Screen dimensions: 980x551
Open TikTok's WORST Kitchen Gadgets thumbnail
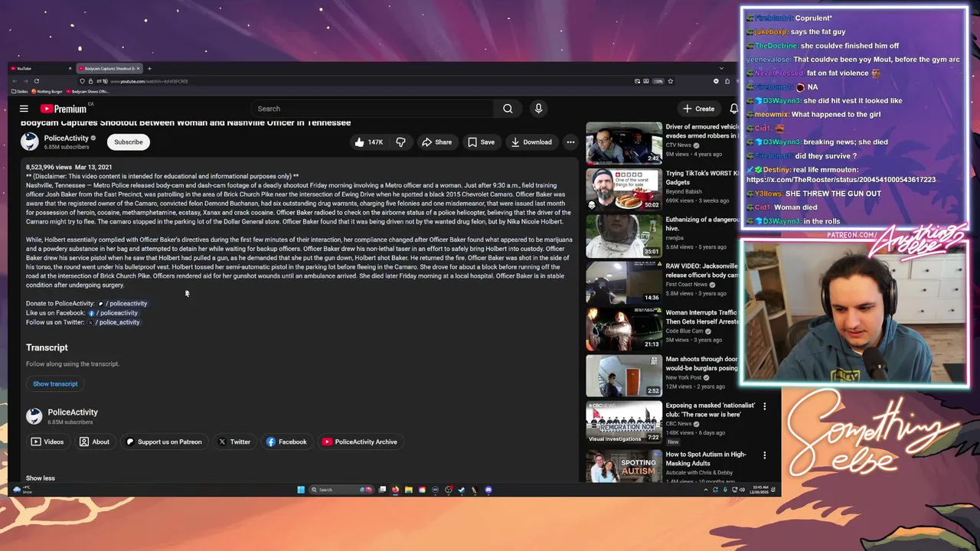click(x=624, y=189)
